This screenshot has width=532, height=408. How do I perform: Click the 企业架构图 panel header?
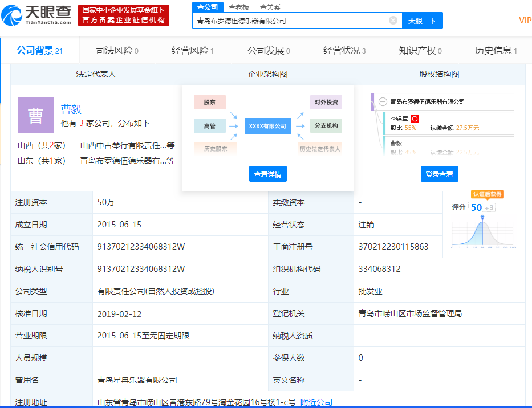click(x=267, y=74)
